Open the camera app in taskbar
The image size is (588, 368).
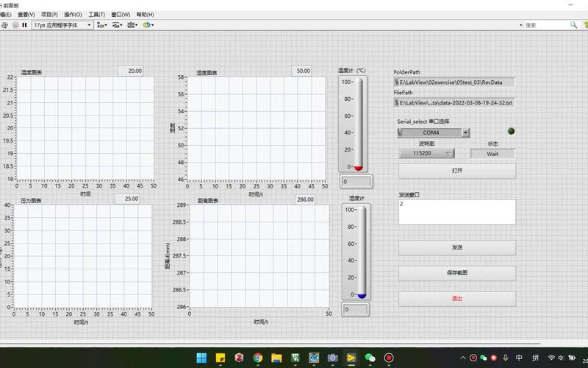(333, 358)
